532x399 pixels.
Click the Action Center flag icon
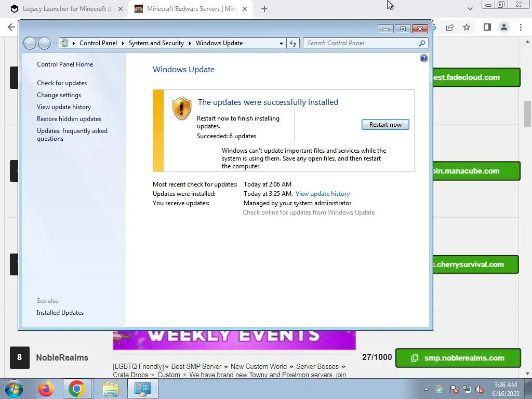click(x=455, y=389)
